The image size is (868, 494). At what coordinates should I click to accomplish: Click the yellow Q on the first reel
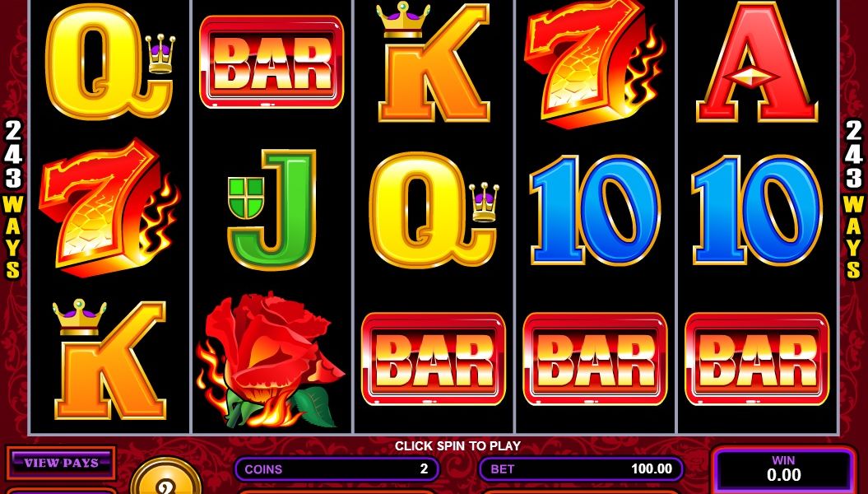point(110,62)
